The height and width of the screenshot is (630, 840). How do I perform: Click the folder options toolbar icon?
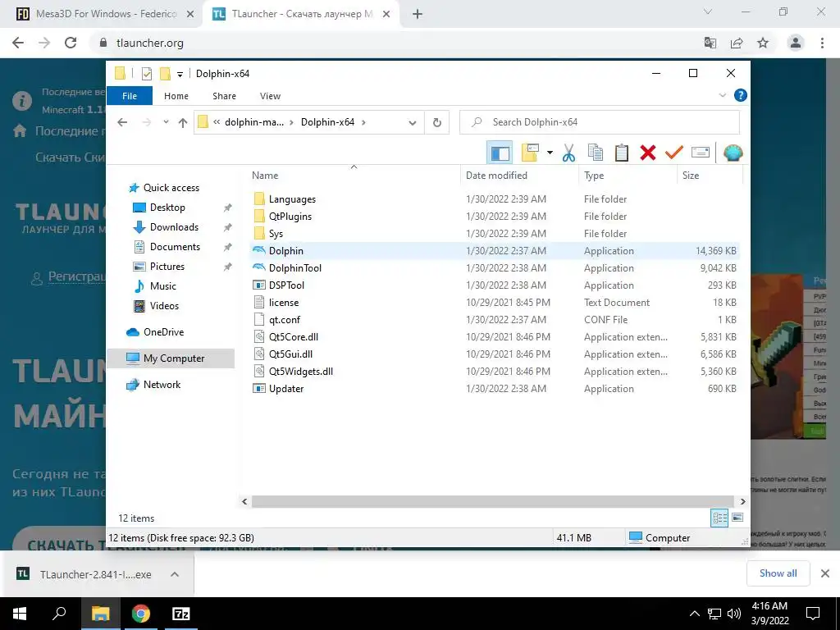(529, 153)
